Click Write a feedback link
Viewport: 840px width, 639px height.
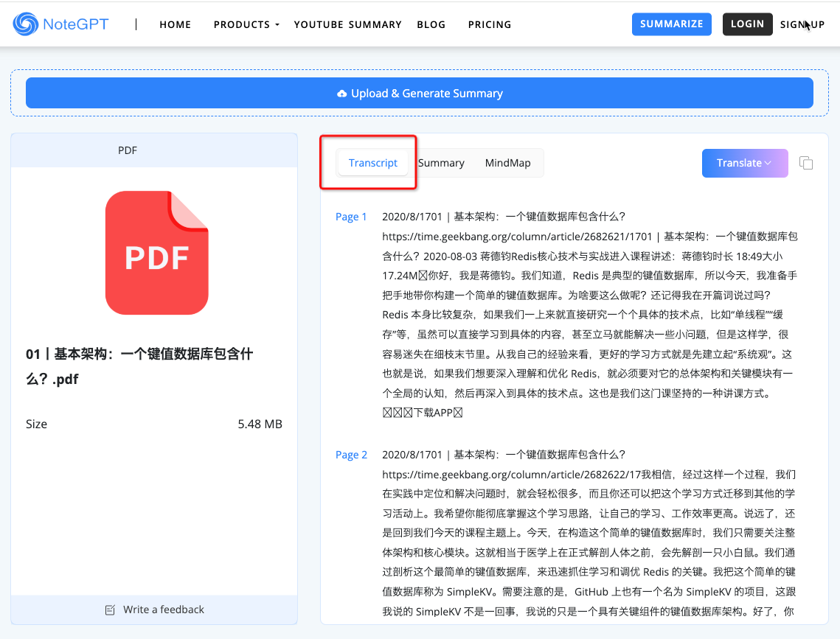164,610
